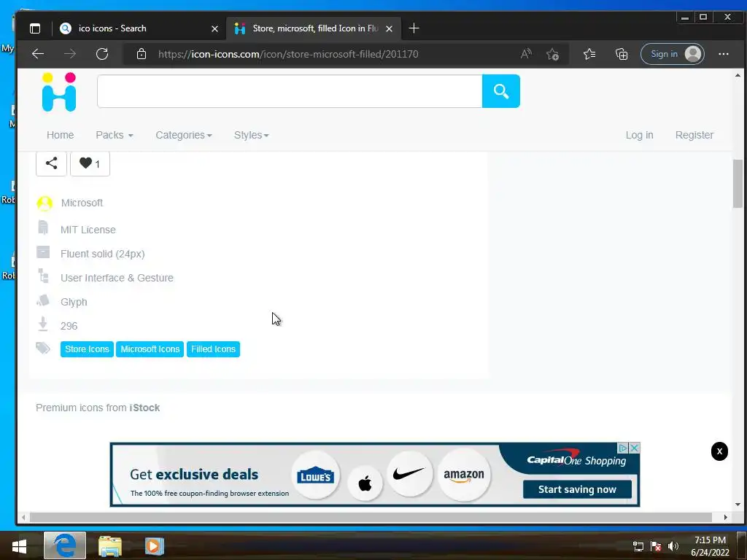
Task: Click Start saving now ad button
Action: (x=577, y=489)
